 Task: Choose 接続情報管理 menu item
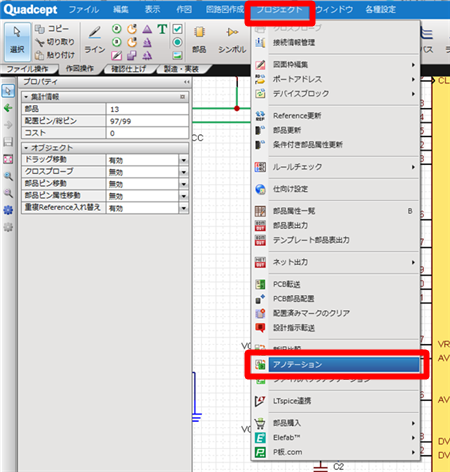pyautogui.click(x=336, y=43)
